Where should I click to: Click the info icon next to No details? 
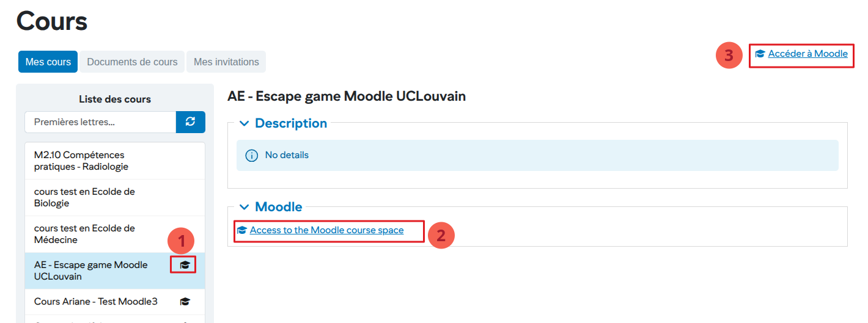coord(251,156)
